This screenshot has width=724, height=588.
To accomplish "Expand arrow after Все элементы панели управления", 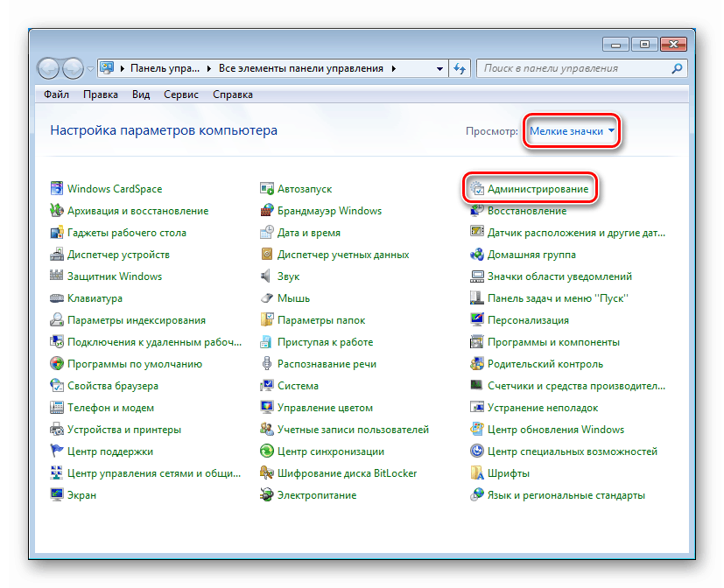I will tap(394, 68).
